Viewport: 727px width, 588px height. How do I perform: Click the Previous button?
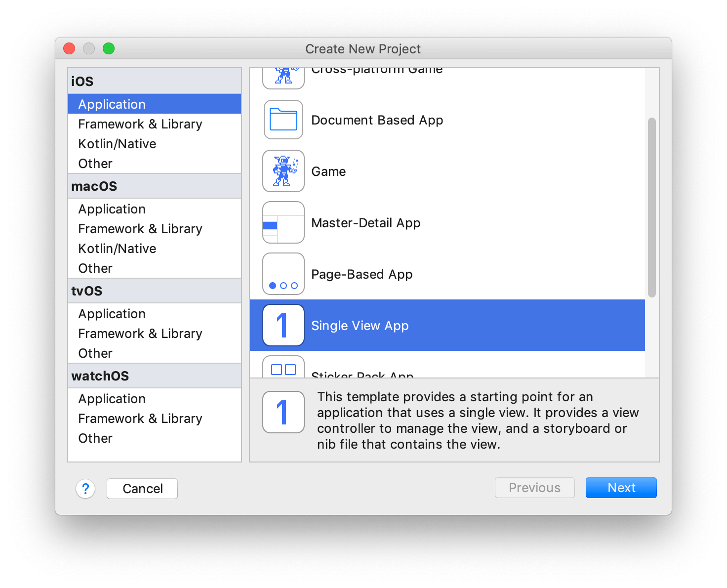coord(535,488)
